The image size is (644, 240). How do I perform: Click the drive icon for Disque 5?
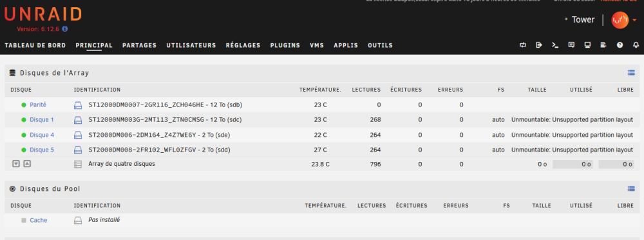coord(78,150)
